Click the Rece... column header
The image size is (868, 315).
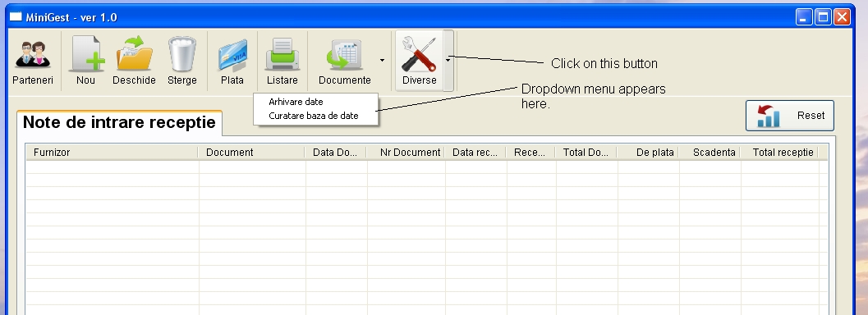click(530, 153)
